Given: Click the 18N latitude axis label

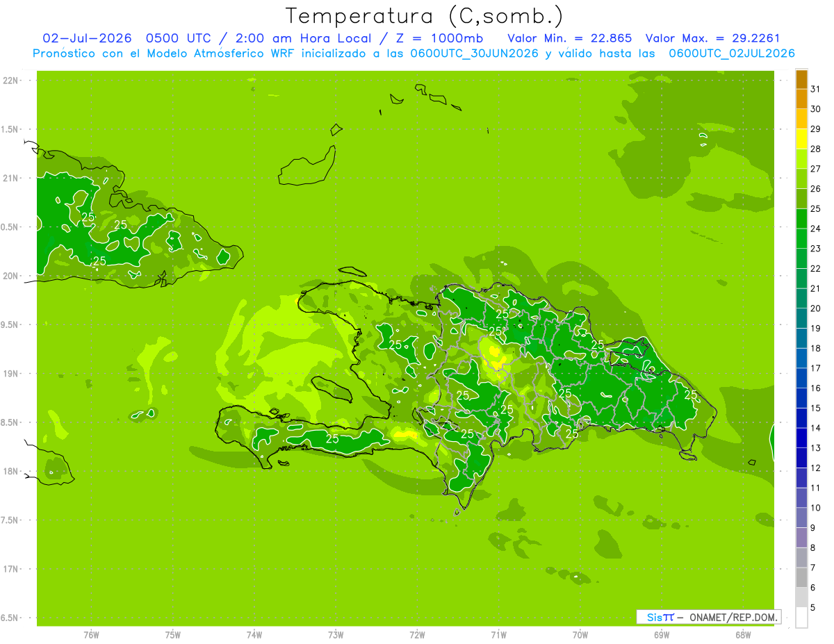Looking at the screenshot, I should point(11,471).
